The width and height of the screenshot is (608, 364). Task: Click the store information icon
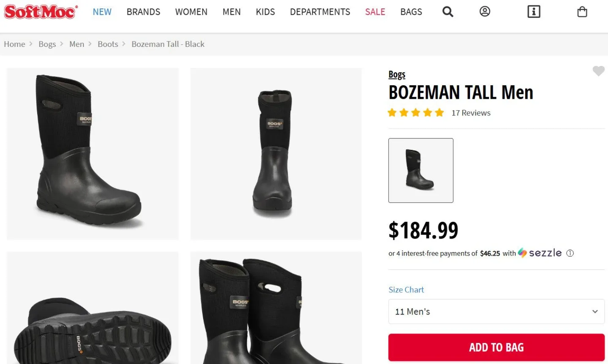(x=534, y=11)
